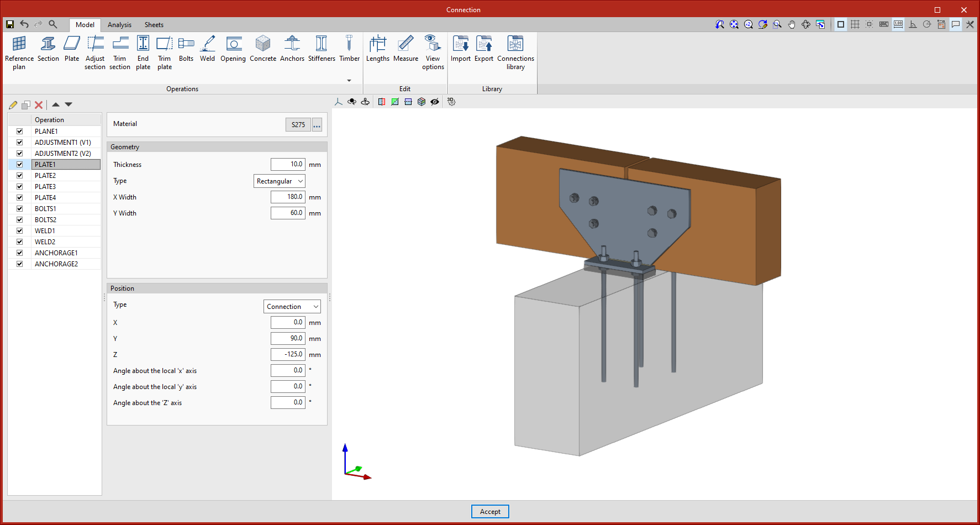Open the Bolts tool
The image size is (980, 525).
[x=186, y=50]
